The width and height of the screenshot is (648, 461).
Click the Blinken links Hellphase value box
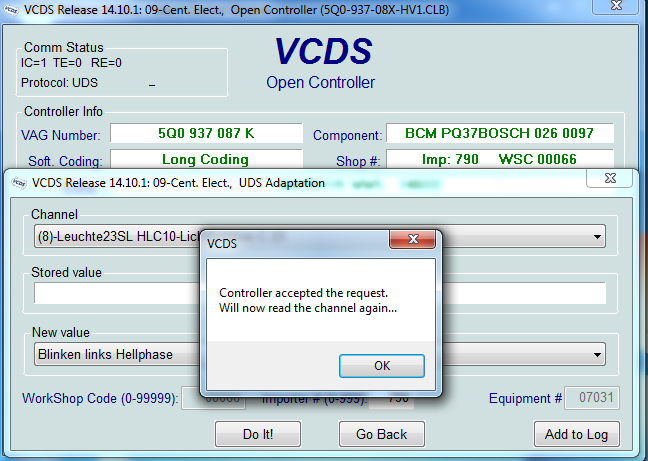click(320, 354)
